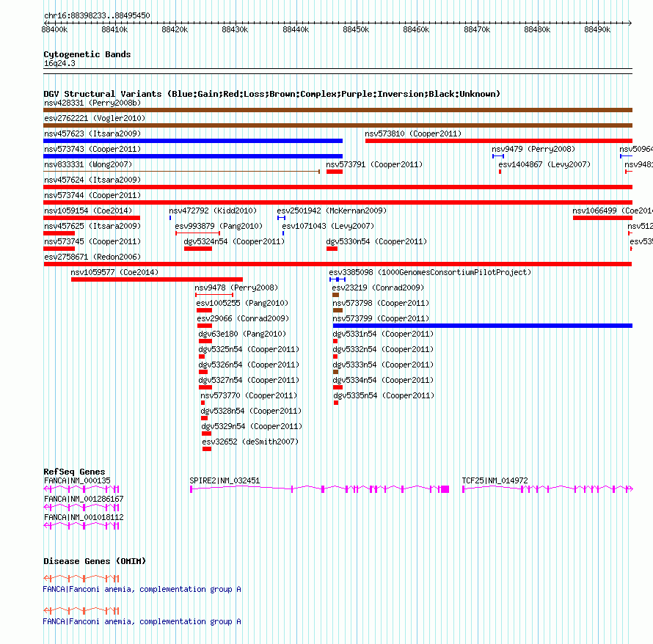Open dgv5324n54 (Cooper2011) label

pos(234,241)
